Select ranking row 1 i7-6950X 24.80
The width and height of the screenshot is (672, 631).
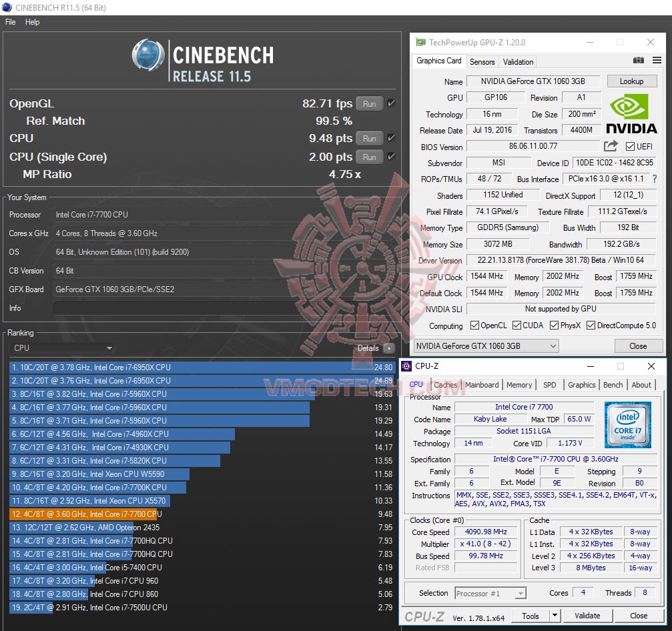point(201,367)
